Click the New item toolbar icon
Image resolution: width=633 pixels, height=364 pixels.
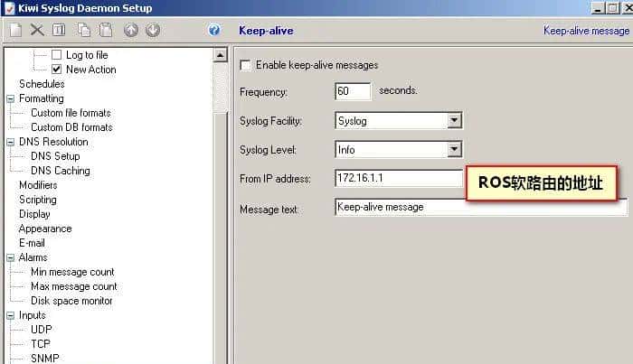click(x=16, y=30)
